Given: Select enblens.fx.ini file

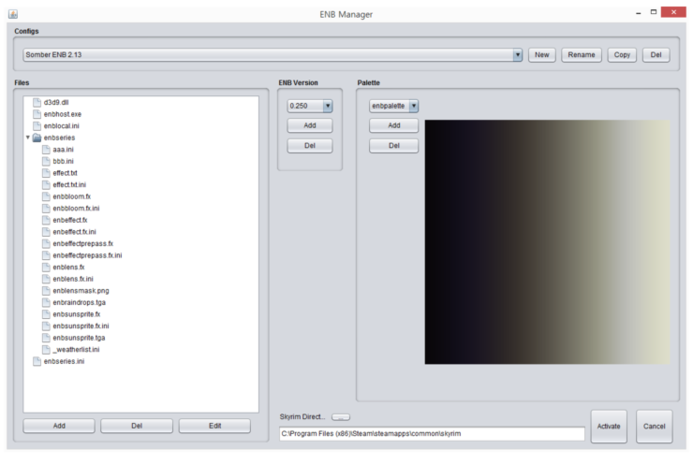Looking at the screenshot, I should tap(73, 279).
